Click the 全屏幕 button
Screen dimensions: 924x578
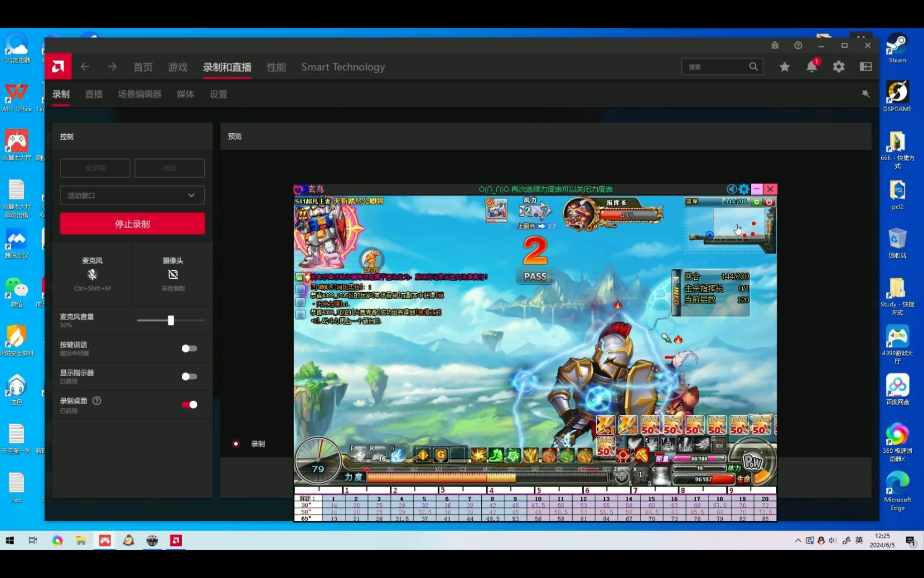[95, 168]
